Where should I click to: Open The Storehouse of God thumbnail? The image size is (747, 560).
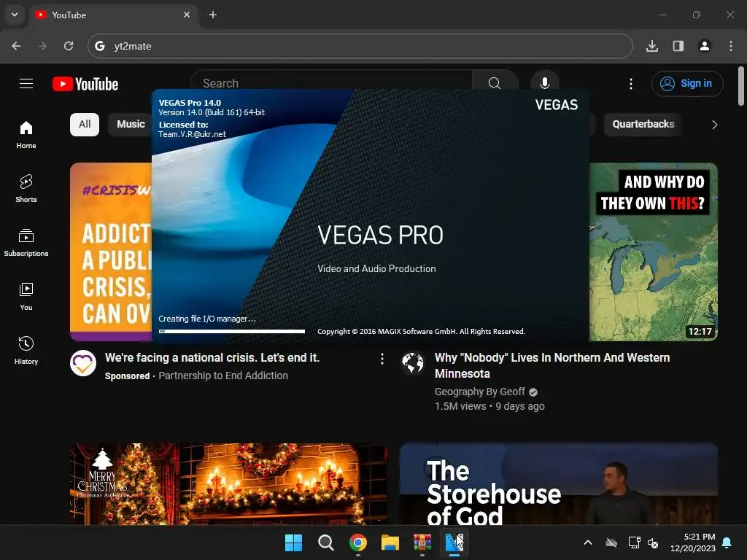click(x=558, y=484)
